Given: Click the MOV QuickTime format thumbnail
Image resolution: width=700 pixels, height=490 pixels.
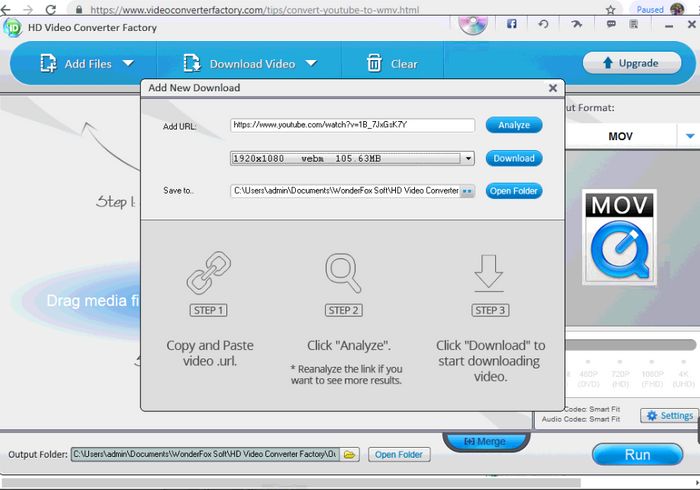Looking at the screenshot, I should coord(620,237).
